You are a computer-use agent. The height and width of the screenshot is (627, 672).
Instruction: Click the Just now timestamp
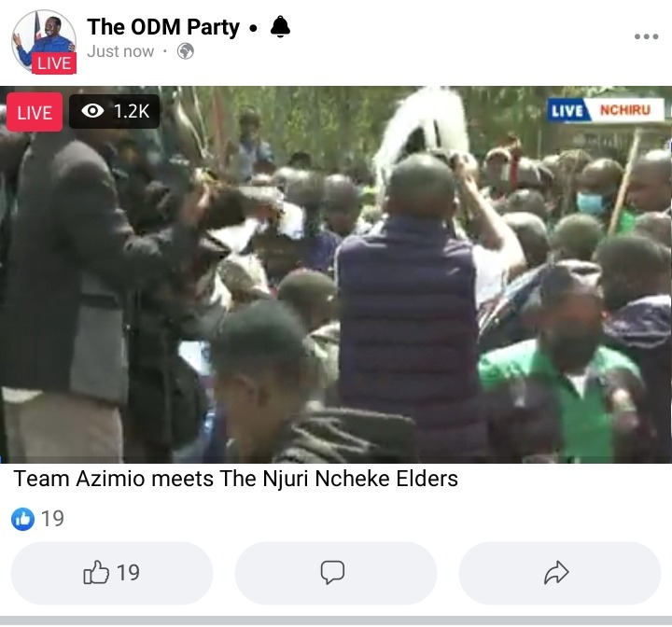120,51
